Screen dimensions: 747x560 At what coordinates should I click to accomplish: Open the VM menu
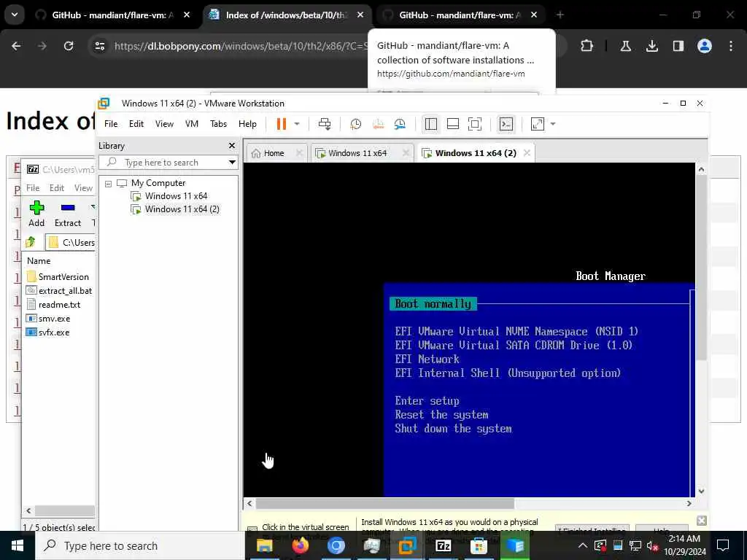pyautogui.click(x=192, y=124)
